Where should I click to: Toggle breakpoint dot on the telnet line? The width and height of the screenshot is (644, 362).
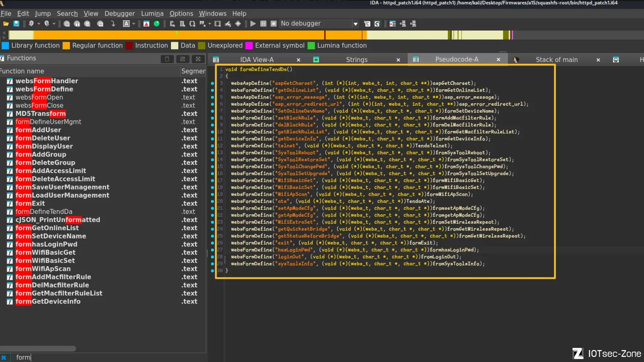213,146
